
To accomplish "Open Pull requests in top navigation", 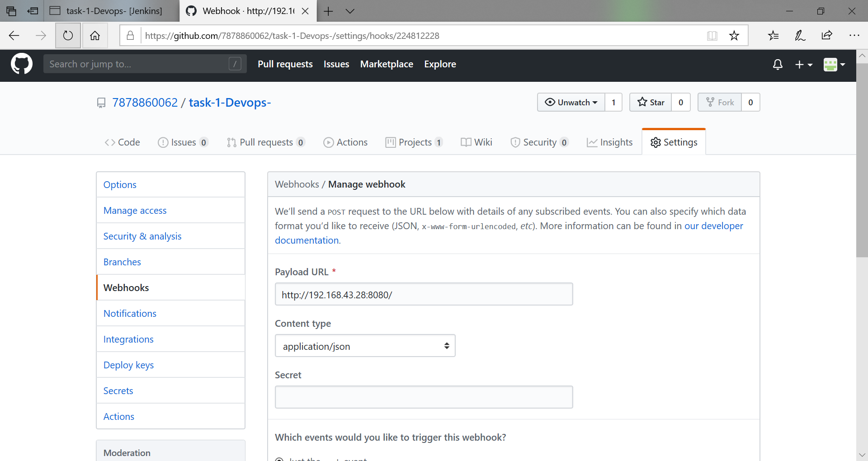I will 285,64.
